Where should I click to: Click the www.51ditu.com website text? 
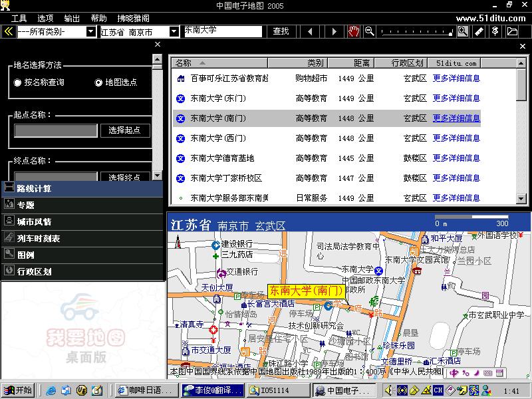tap(491, 19)
